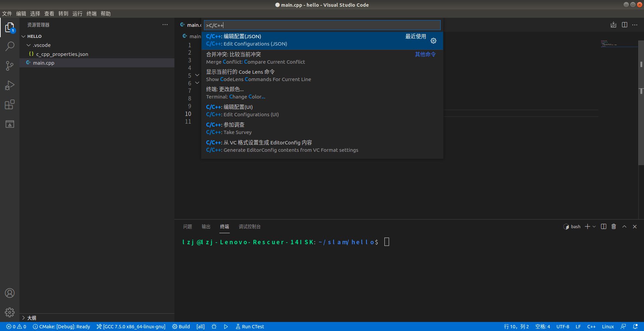
Task: Select the GCC 7.5.0 kit in status bar
Action: pos(131,327)
